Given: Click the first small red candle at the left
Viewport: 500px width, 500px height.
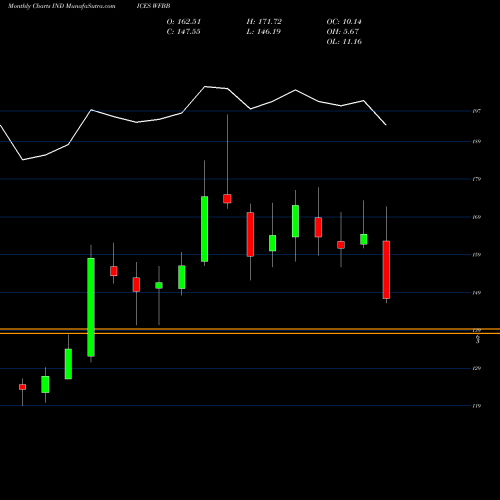Looking at the screenshot, I should click(22, 387).
